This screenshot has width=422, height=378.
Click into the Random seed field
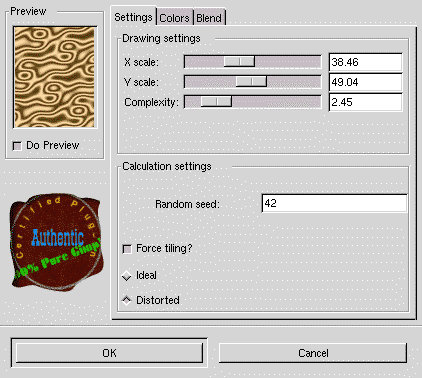pyautogui.click(x=334, y=203)
